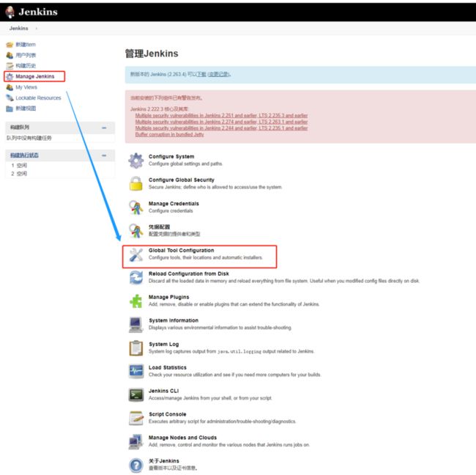Click the Reload Configuration from Disk icon

click(136, 278)
